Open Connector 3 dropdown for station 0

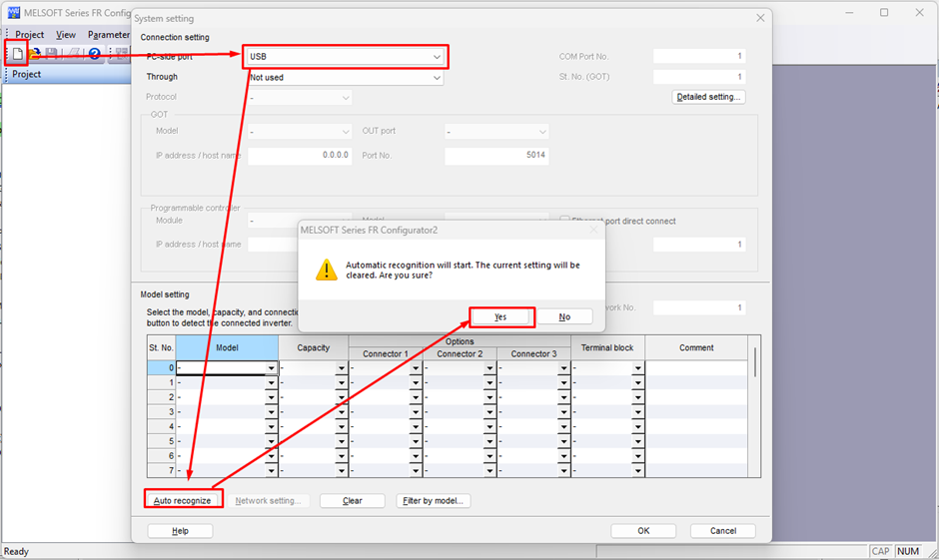pos(563,368)
